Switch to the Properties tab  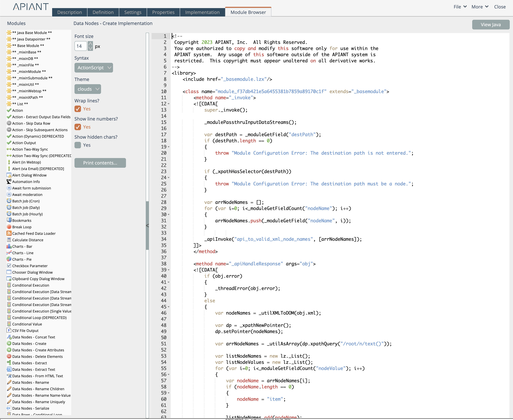tap(163, 12)
